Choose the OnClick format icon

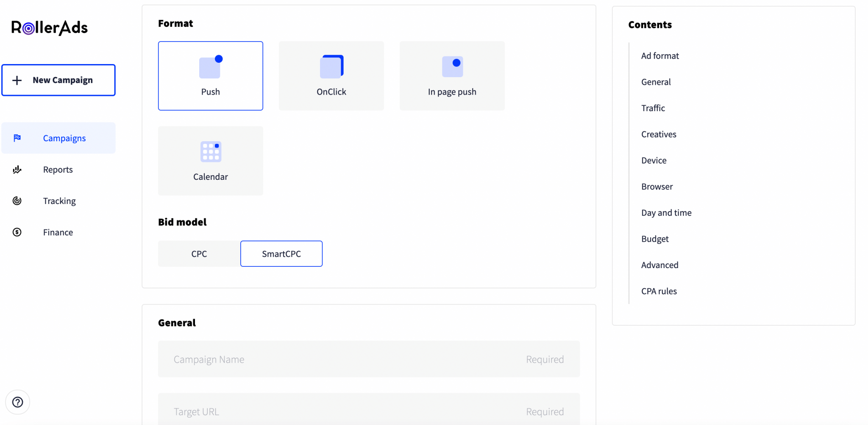point(331,66)
